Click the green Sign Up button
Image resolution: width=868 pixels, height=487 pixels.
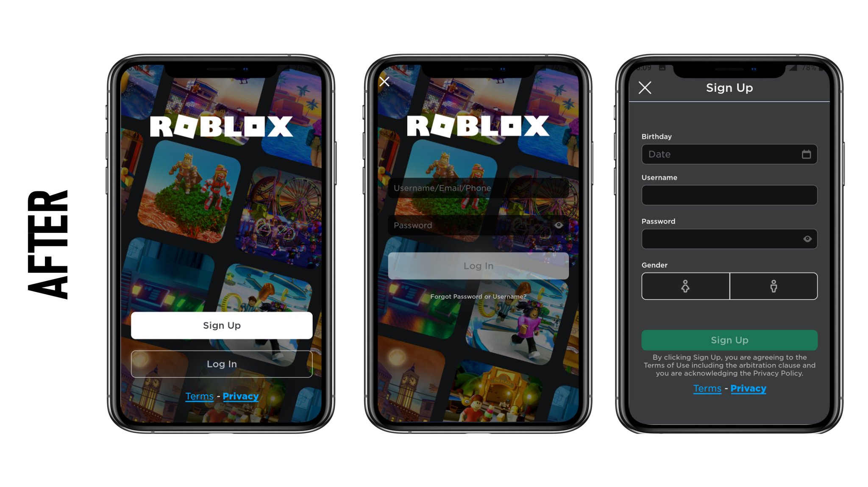tap(730, 340)
